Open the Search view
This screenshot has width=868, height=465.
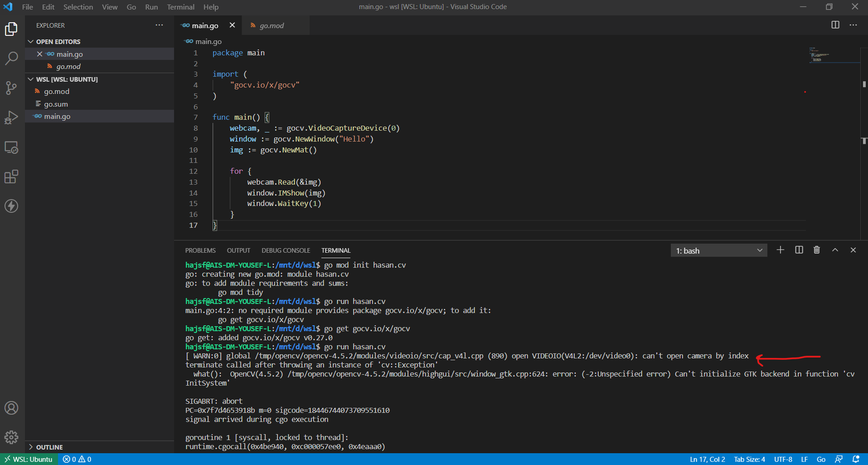(x=11, y=58)
